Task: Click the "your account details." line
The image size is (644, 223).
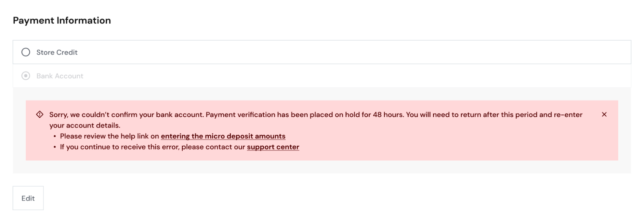Action: [x=85, y=125]
